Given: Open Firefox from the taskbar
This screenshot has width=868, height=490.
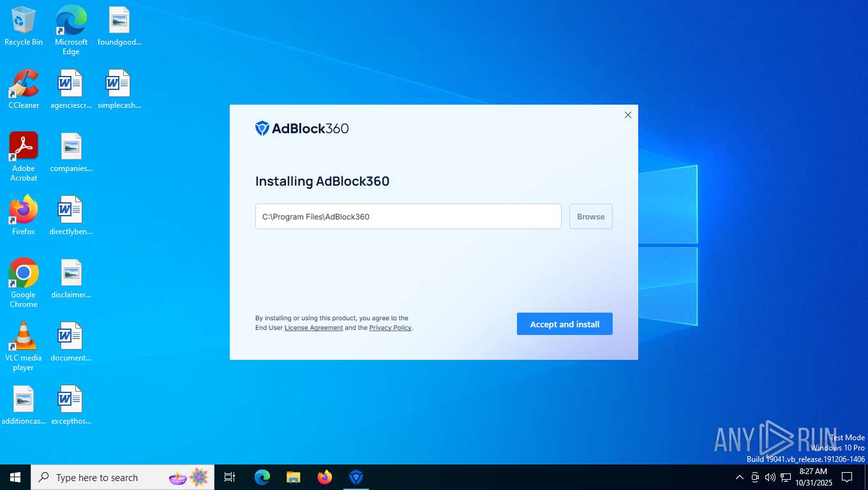Looking at the screenshot, I should [325, 477].
